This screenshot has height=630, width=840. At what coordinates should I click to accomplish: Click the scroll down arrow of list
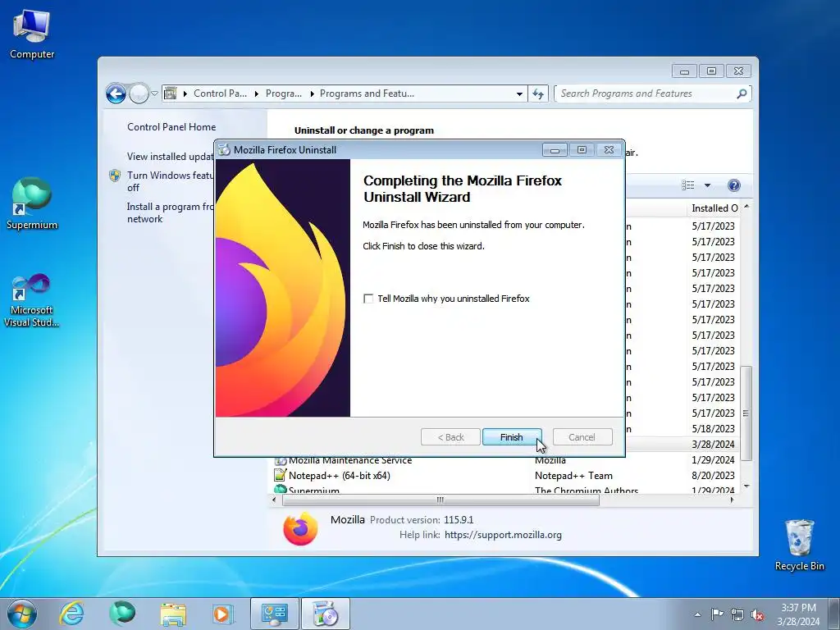(746, 486)
